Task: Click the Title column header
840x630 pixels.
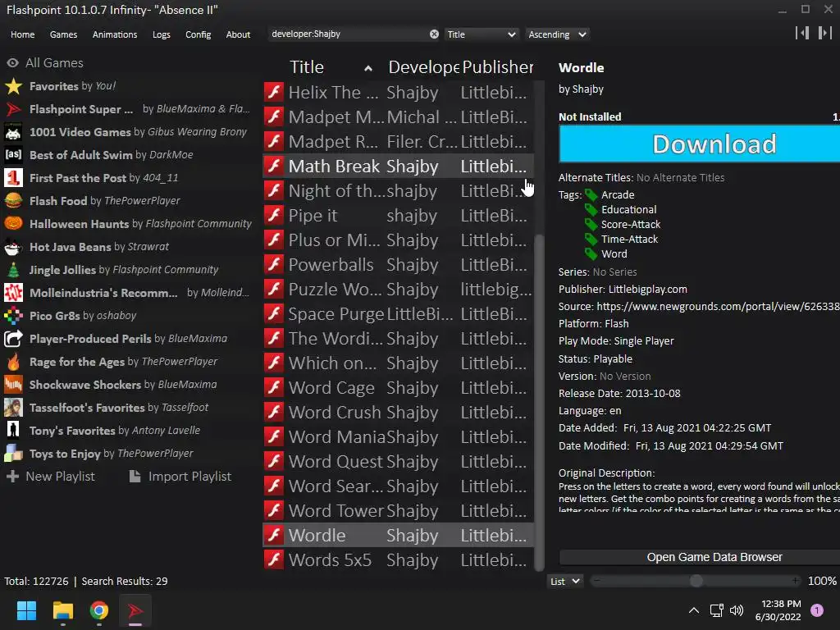Action: [x=331, y=67]
